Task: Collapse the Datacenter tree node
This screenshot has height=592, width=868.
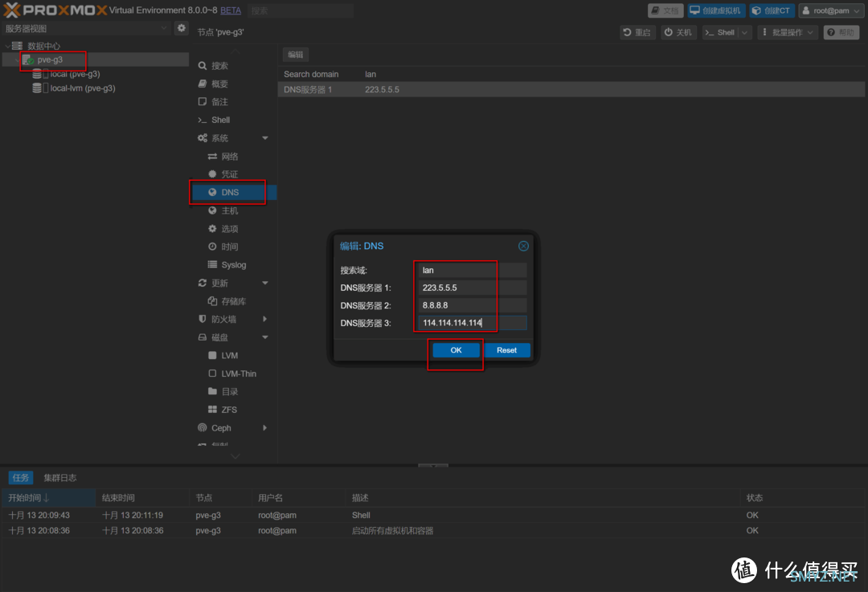Action: 8,46
